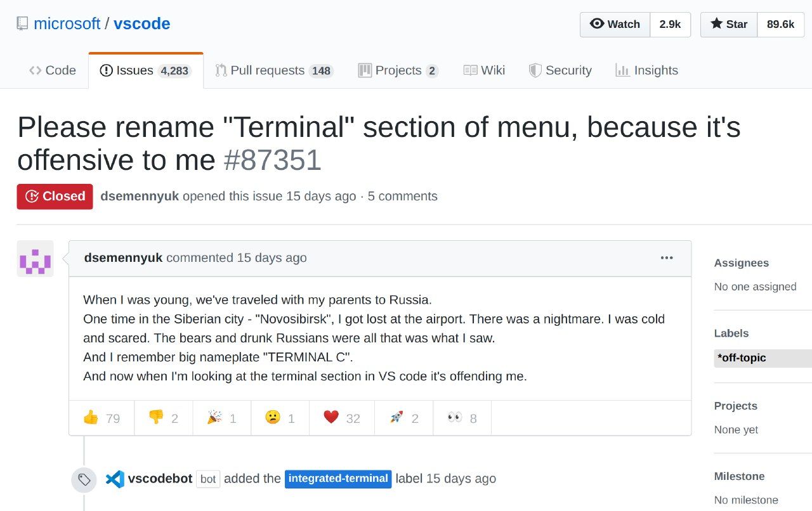Star the vscode repository
This screenshot has height=511, width=812.
pyautogui.click(x=729, y=24)
